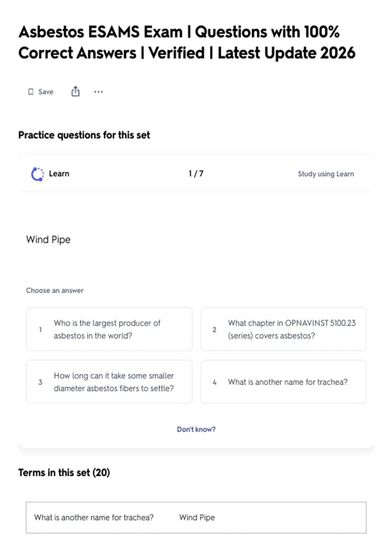Select answer 4 about trachea name
Screen dimensions: 392x556
(x=283, y=382)
